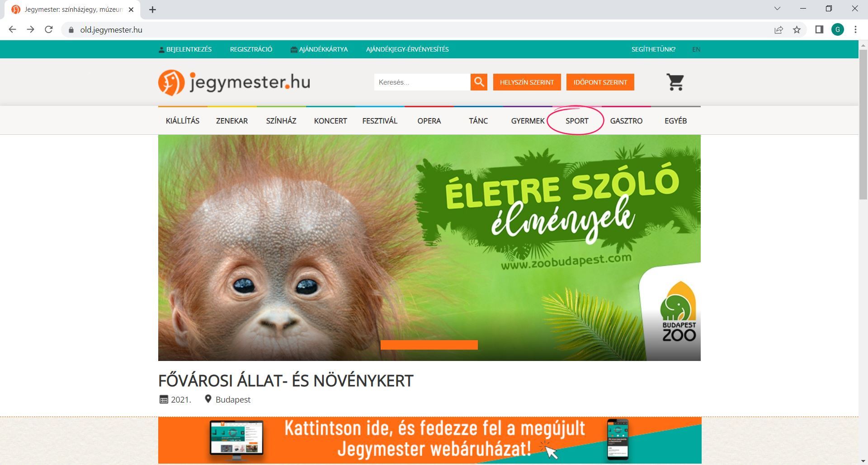The height and width of the screenshot is (465, 868).
Task: Click the share page icon in address bar
Action: click(778, 30)
